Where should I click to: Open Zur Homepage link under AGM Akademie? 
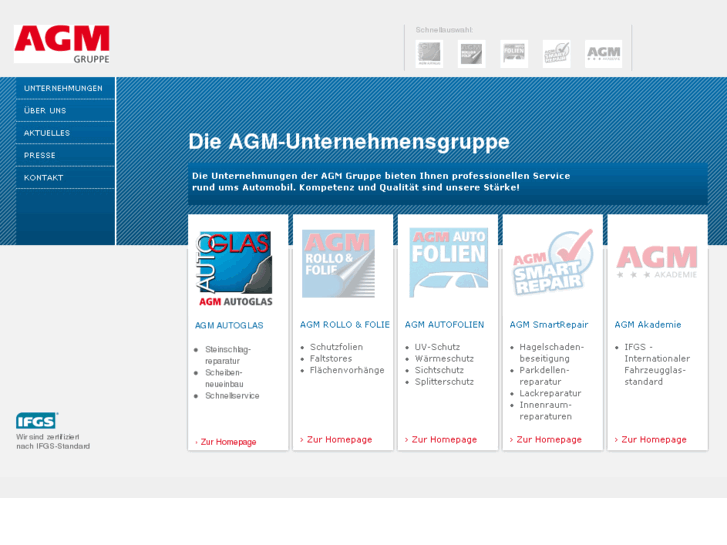coord(650,440)
